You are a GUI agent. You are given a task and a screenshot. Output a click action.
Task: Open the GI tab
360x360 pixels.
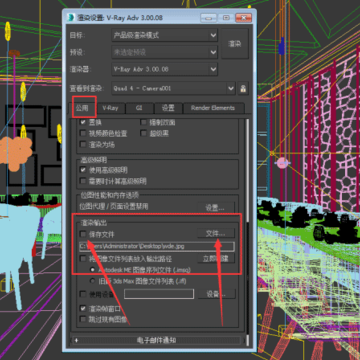139,108
